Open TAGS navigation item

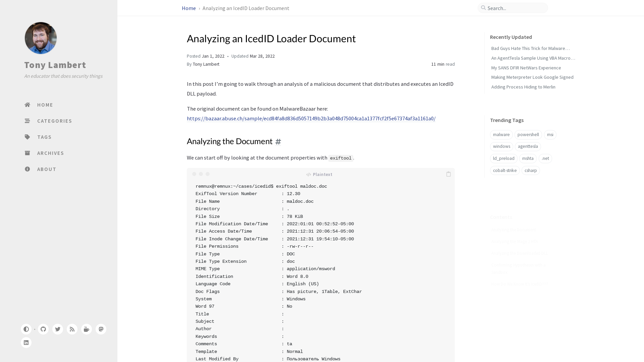(x=45, y=137)
